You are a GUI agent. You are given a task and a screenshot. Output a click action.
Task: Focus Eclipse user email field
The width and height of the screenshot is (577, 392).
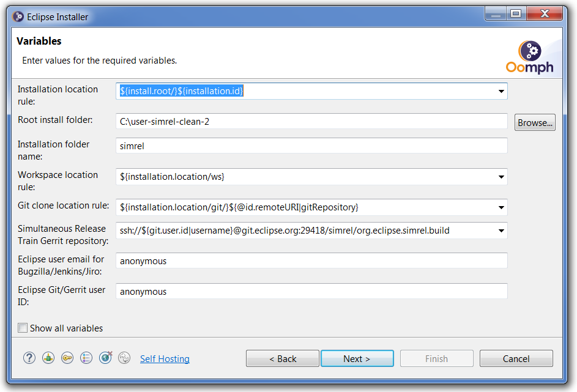click(311, 261)
